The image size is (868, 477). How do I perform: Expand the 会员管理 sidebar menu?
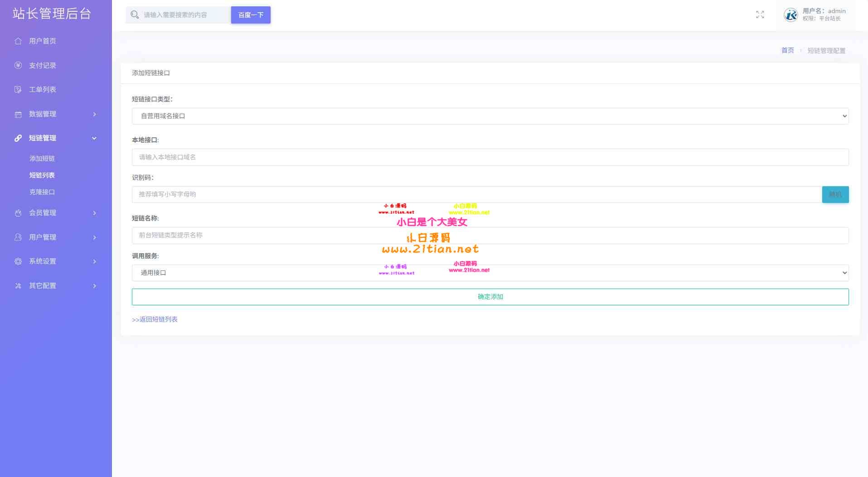55,213
